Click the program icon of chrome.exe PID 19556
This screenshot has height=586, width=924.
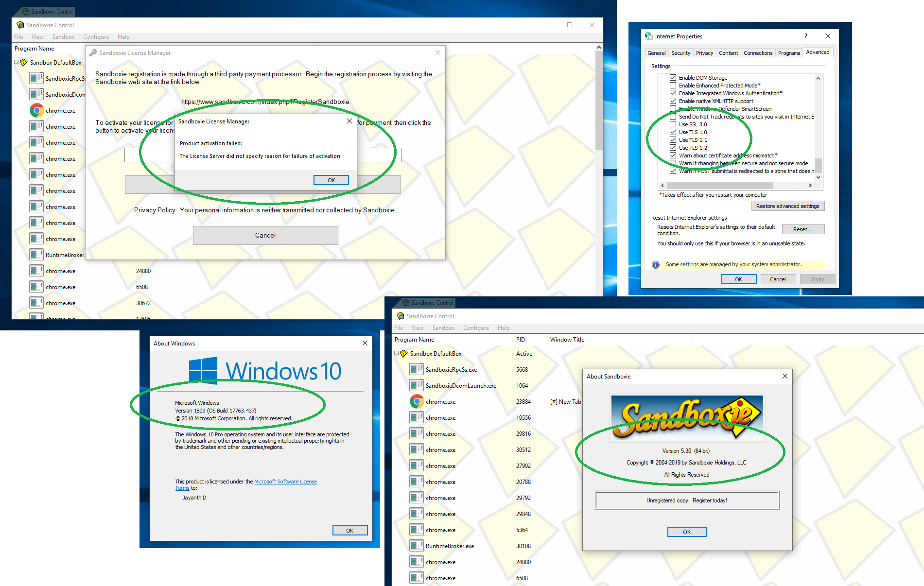point(417,417)
